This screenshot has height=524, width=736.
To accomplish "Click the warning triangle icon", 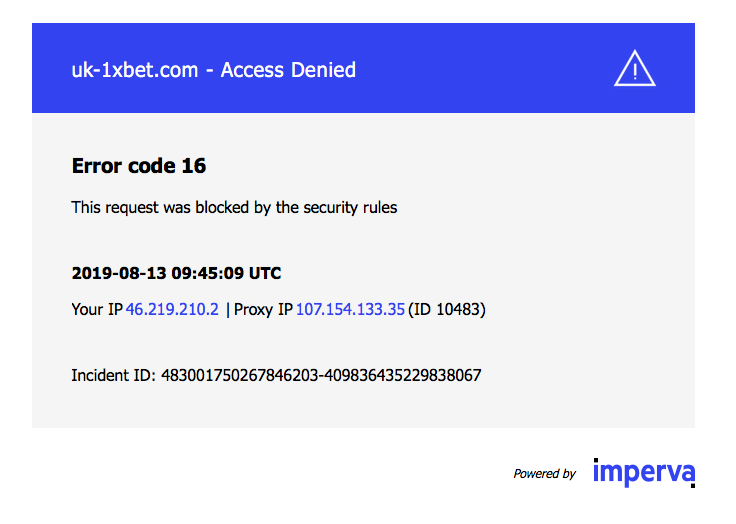I will click(635, 69).
